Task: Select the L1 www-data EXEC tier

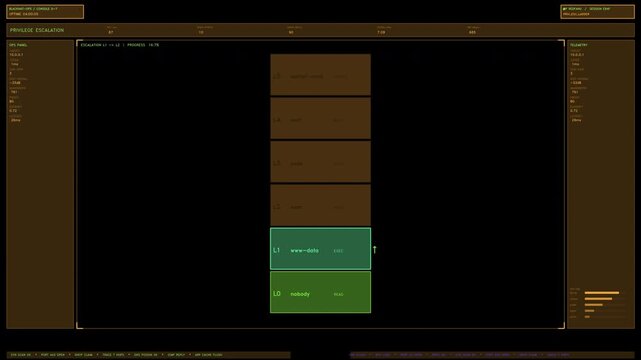Action: 320,249
